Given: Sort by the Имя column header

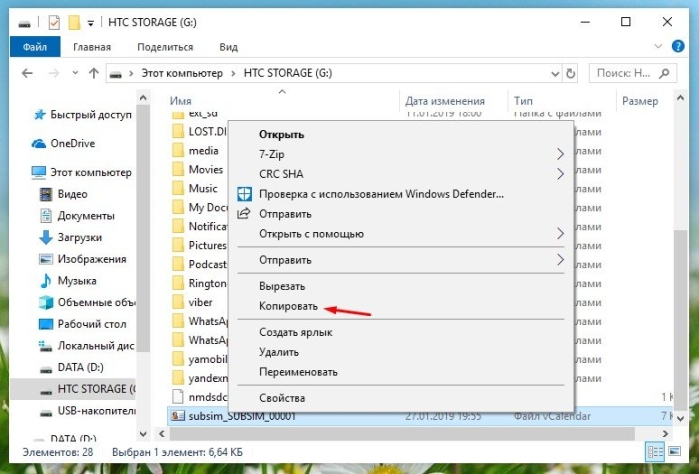Looking at the screenshot, I should coord(181,101).
